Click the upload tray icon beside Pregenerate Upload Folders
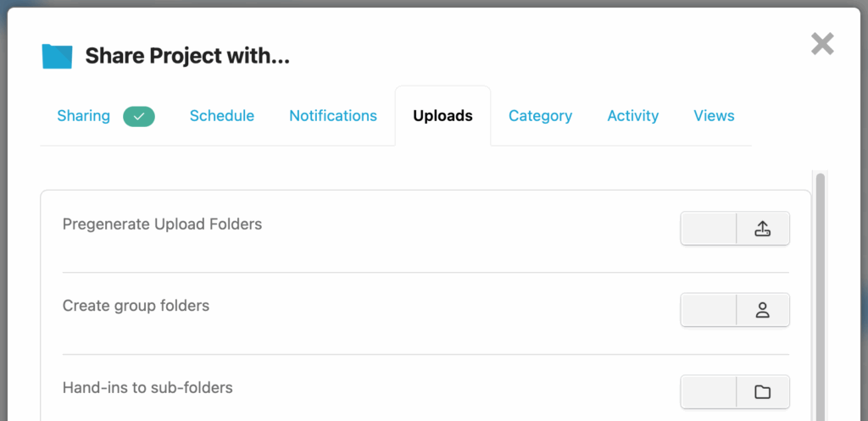This screenshot has height=421, width=868. coord(762,229)
